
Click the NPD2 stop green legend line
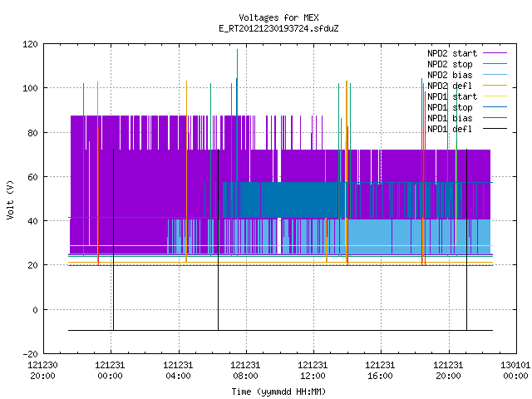pos(495,64)
